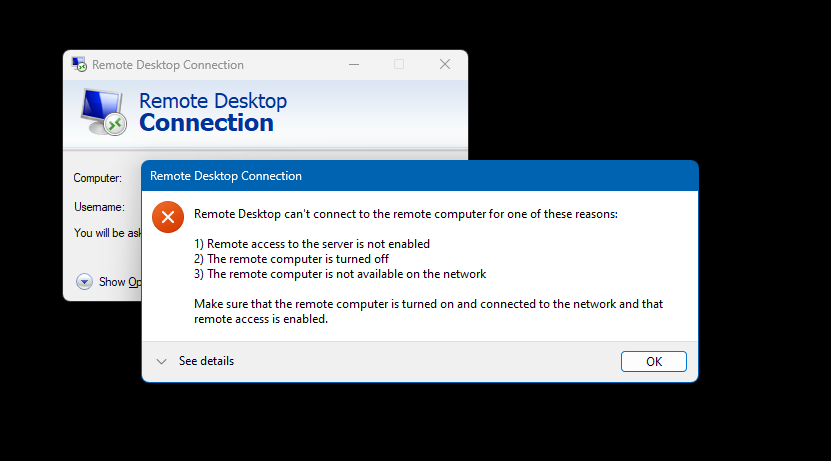Close the main Remote Desktop Connection window
Image resolution: width=831 pixels, height=461 pixels.
445,64
